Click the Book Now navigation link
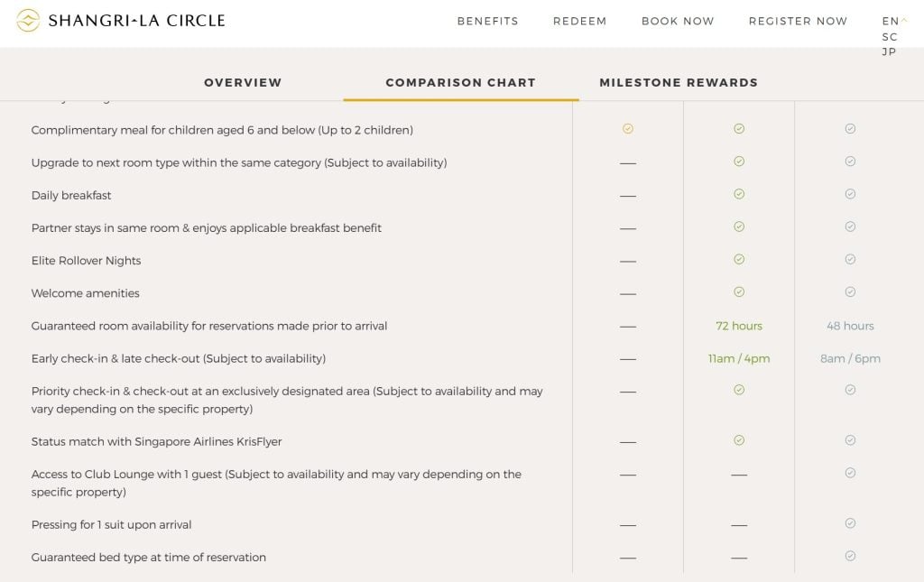Image resolution: width=924 pixels, height=582 pixels. [x=678, y=21]
